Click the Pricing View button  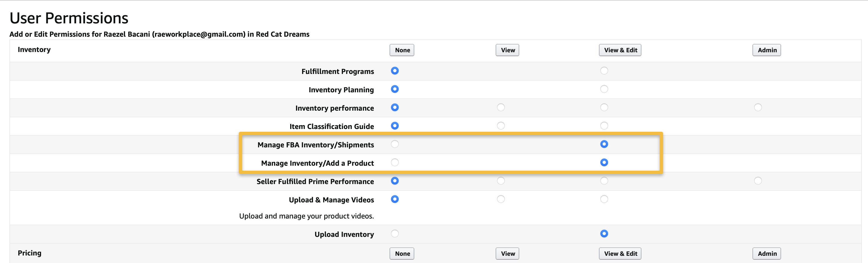coord(508,254)
